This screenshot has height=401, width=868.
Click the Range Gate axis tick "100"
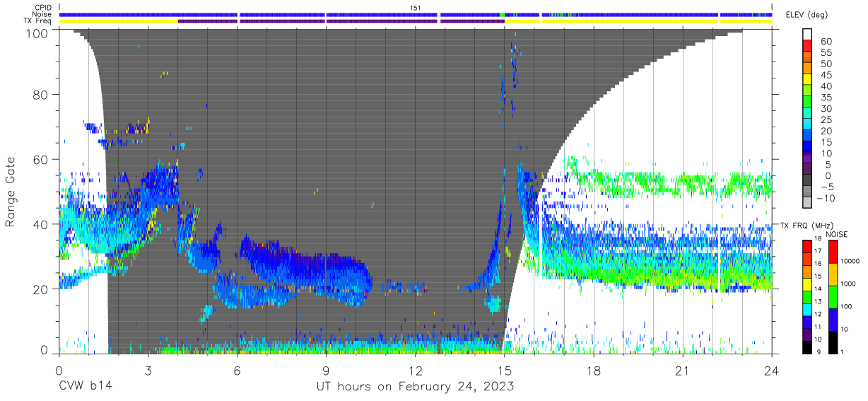[37, 33]
